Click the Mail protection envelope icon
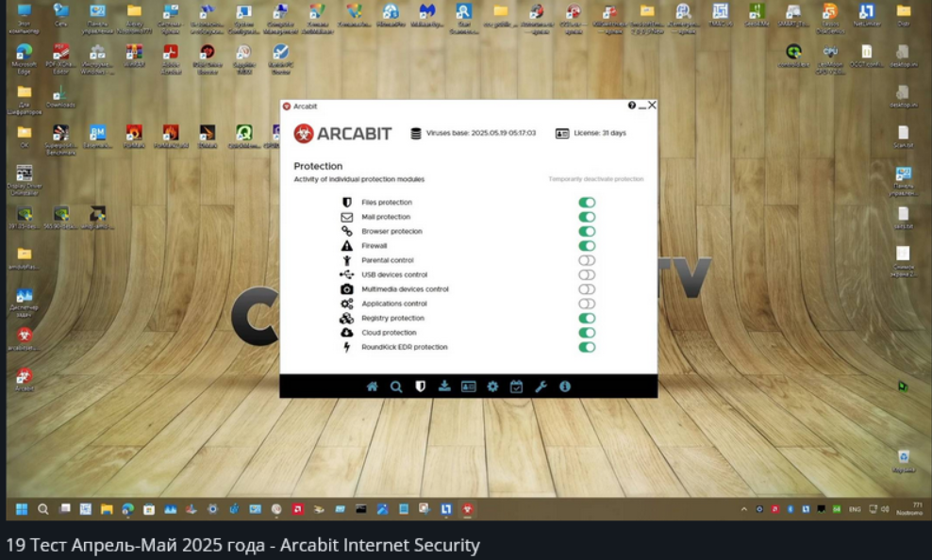This screenshot has width=932, height=560. pos(346,218)
